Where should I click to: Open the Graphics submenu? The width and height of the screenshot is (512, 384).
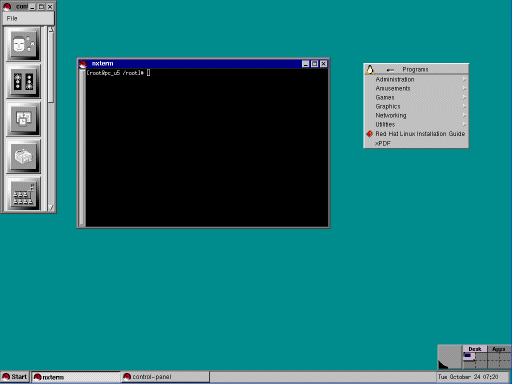point(416,106)
